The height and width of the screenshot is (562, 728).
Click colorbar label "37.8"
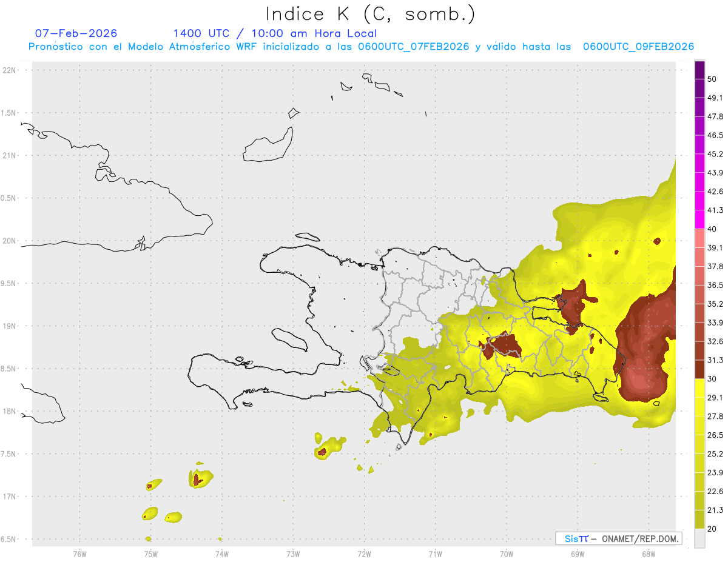[715, 267]
